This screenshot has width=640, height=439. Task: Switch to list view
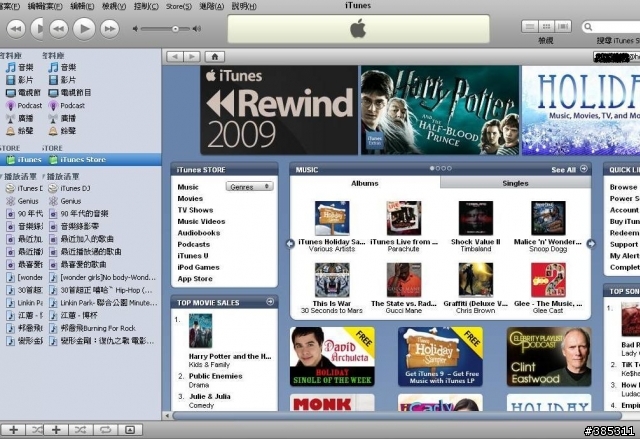(x=530, y=27)
